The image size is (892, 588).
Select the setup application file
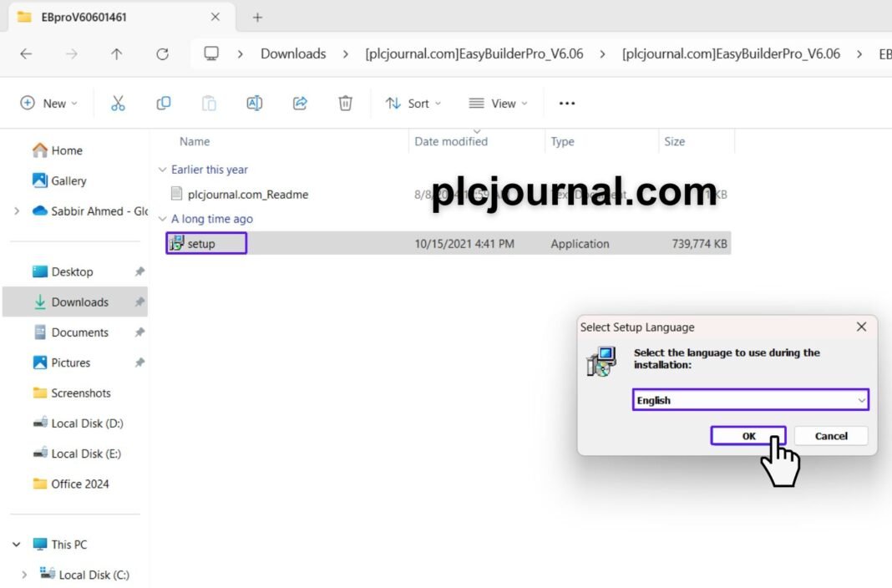(x=201, y=244)
